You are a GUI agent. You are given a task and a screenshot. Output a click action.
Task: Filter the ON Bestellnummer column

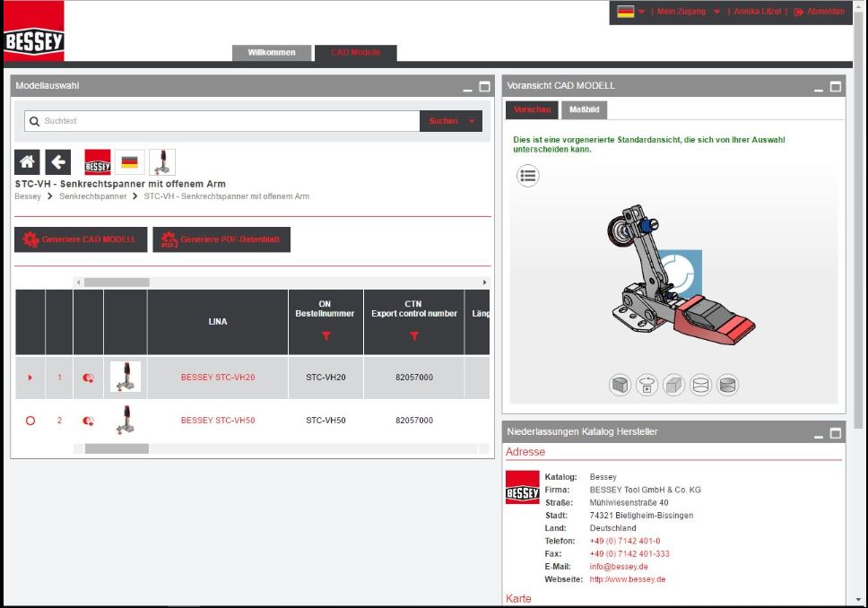(x=325, y=336)
